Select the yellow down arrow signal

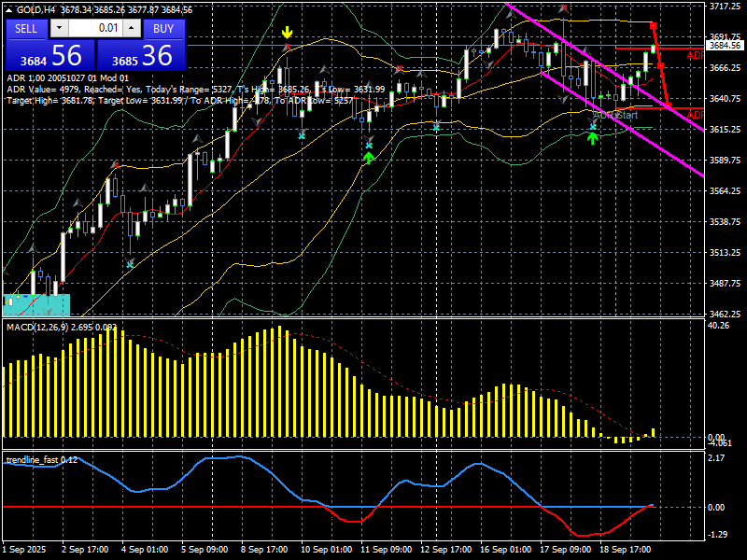point(287,33)
